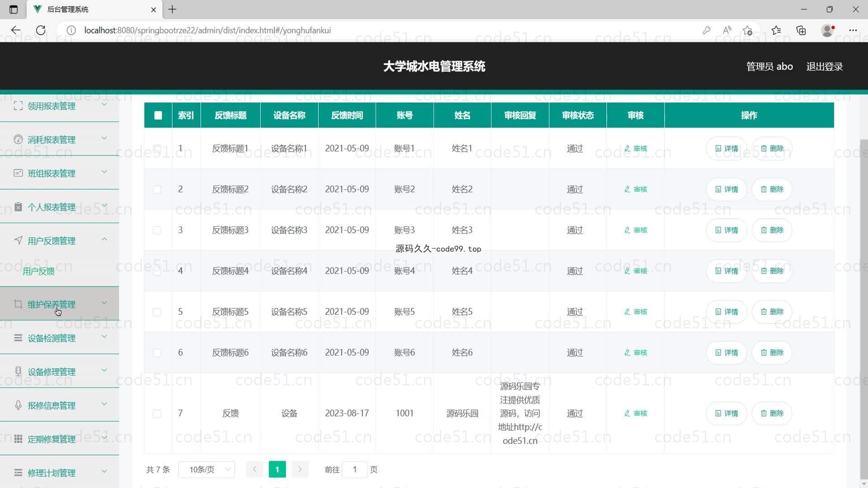The image size is (868, 488).
Task: Click the 班组报表管理 sidebar icon
Action: click(x=18, y=173)
